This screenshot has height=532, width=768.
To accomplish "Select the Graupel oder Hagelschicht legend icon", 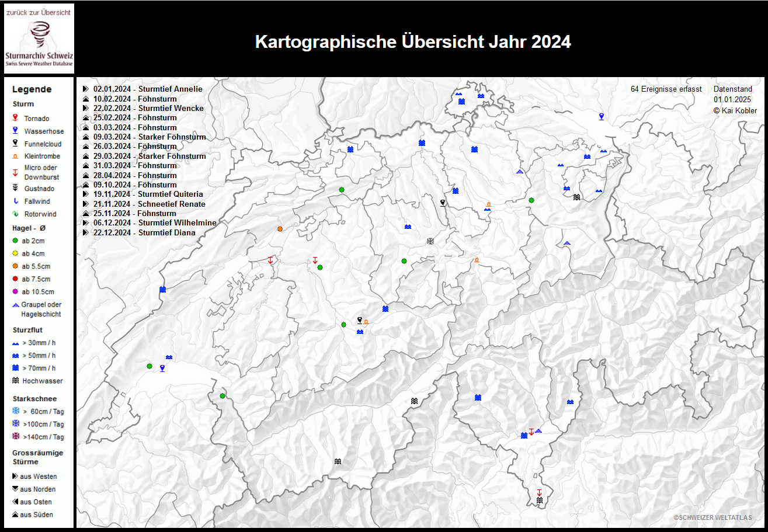I will pyautogui.click(x=15, y=305).
